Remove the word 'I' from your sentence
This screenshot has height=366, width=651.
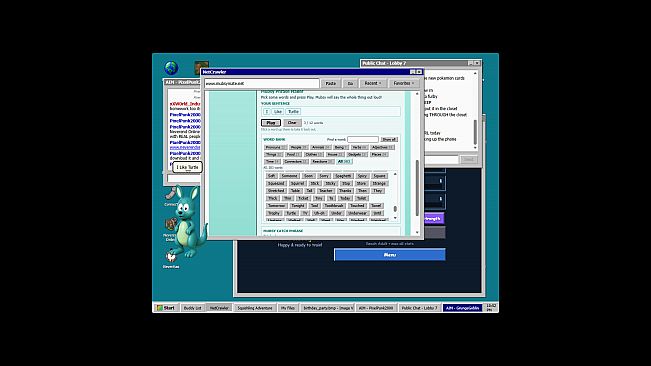pyautogui.click(x=267, y=112)
